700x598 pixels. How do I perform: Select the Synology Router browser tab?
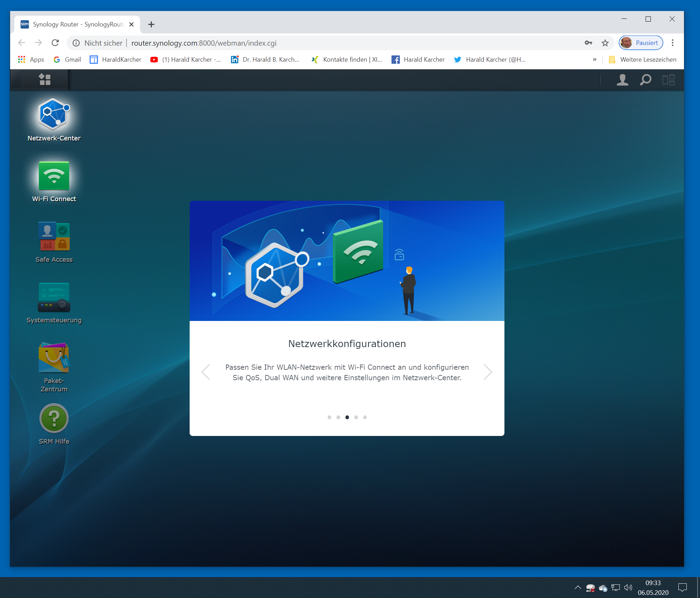(x=77, y=24)
